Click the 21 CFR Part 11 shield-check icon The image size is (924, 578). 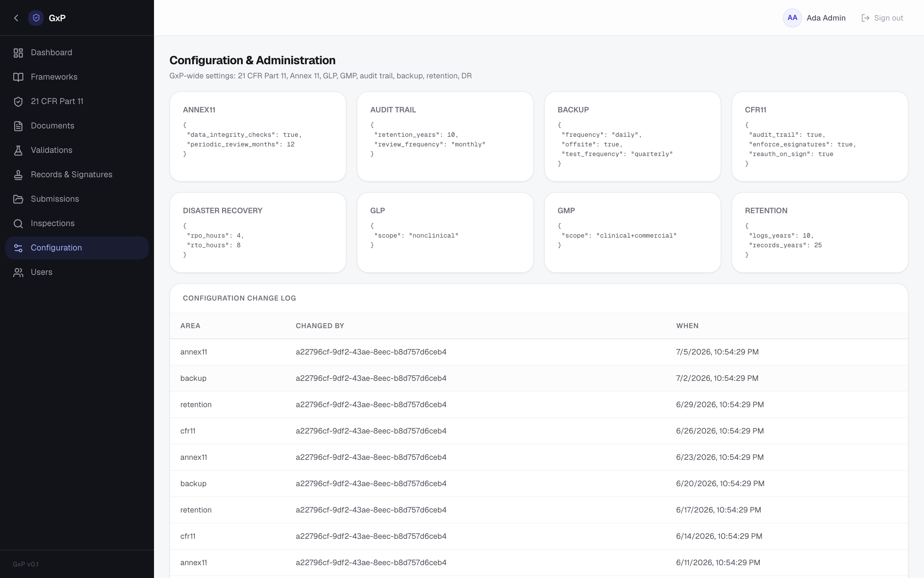coord(18,102)
